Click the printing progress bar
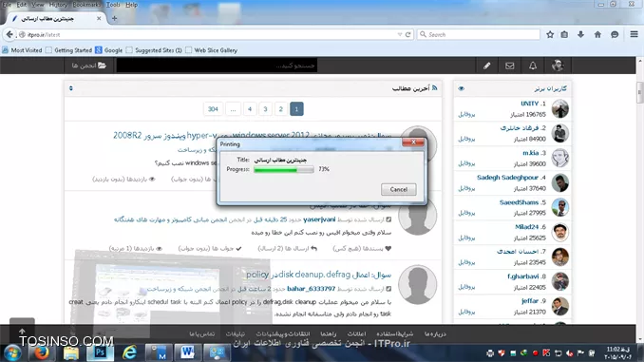 pos(284,169)
